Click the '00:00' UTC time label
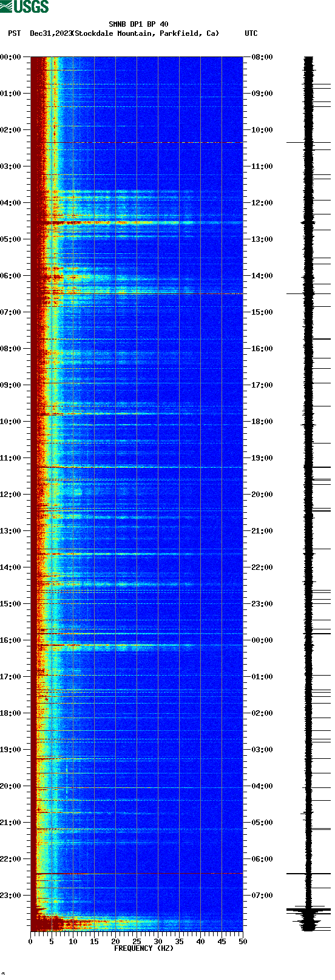The image size is (335, 980). [x=262, y=640]
